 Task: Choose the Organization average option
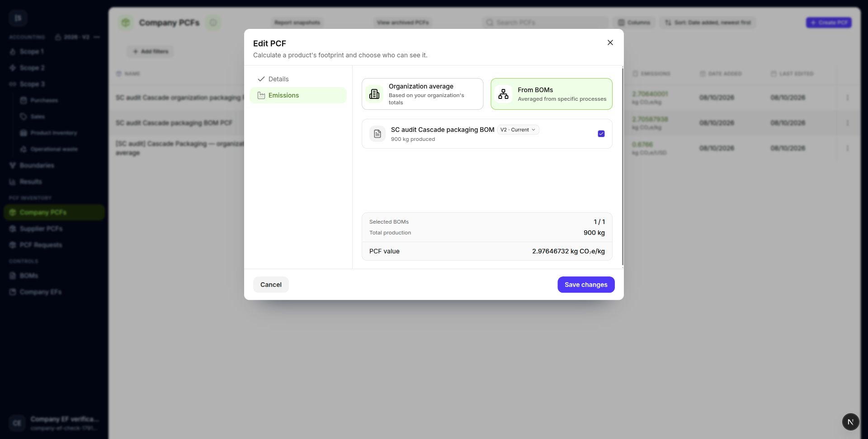[x=422, y=94]
